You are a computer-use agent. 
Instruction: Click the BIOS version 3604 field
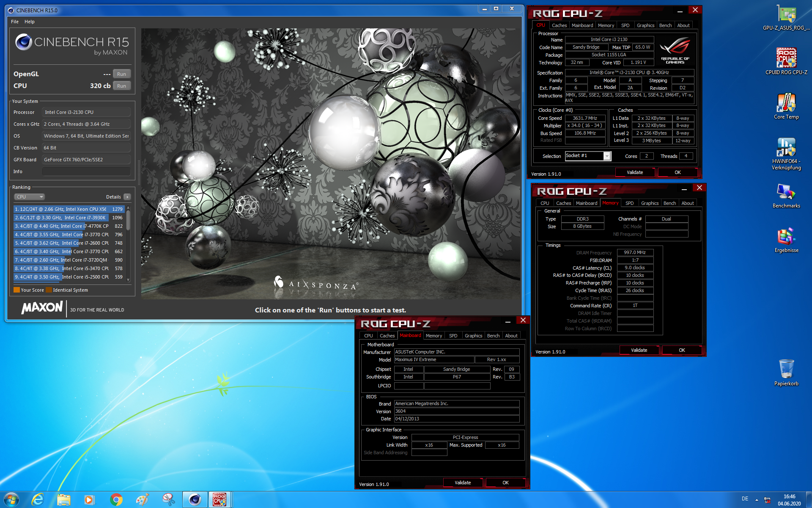pyautogui.click(x=457, y=411)
